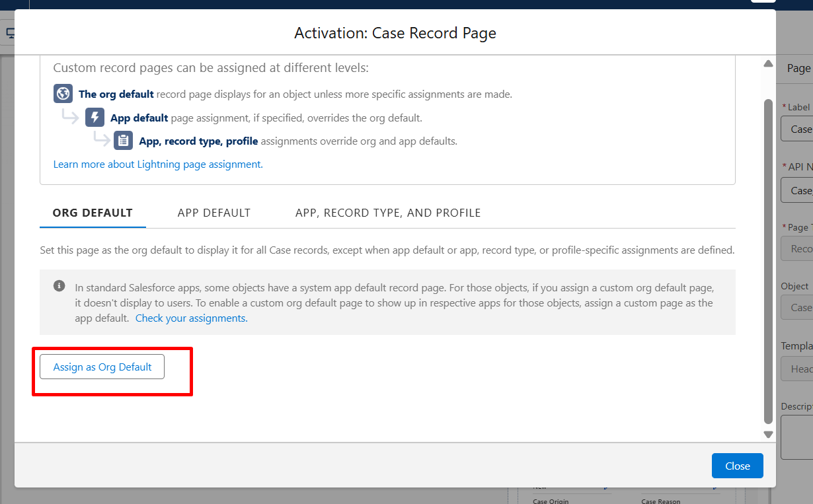The height and width of the screenshot is (504, 813).
Task: Select the ORG DEFAULT tab
Action: pyautogui.click(x=93, y=213)
